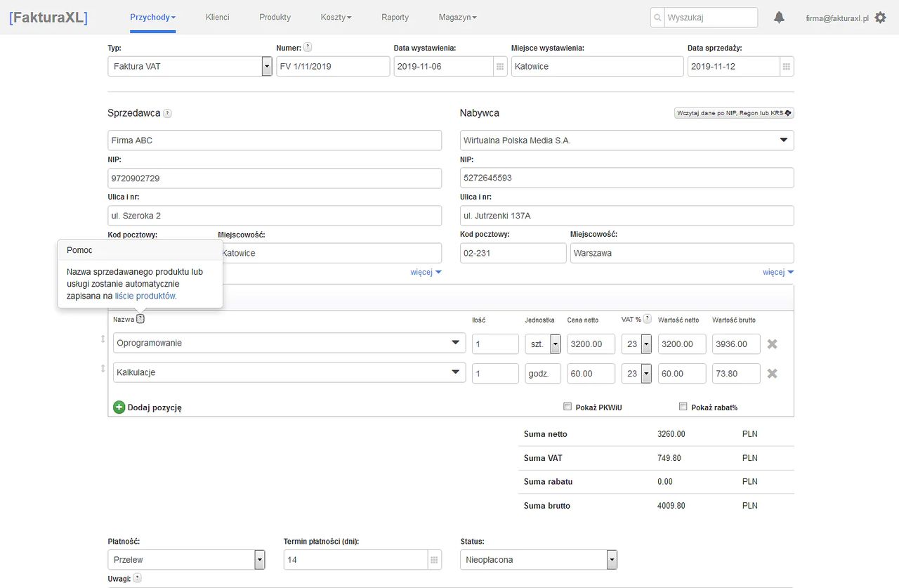This screenshot has width=899, height=588.
Task: Click the notifications bell icon
Action: pyautogui.click(x=779, y=18)
